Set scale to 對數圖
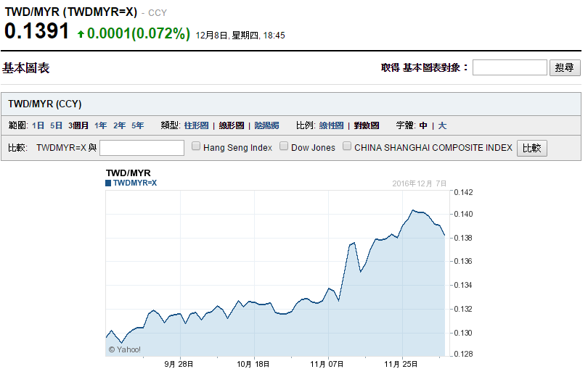 tap(367, 125)
